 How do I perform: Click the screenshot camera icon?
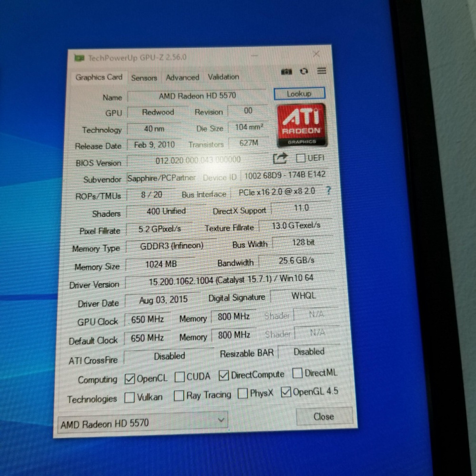click(x=286, y=71)
